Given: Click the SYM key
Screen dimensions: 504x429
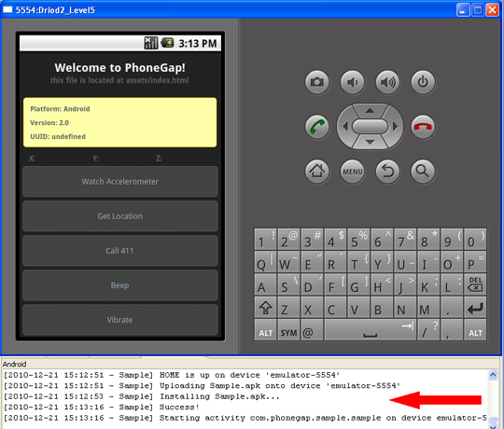Looking at the screenshot, I should (x=288, y=330).
